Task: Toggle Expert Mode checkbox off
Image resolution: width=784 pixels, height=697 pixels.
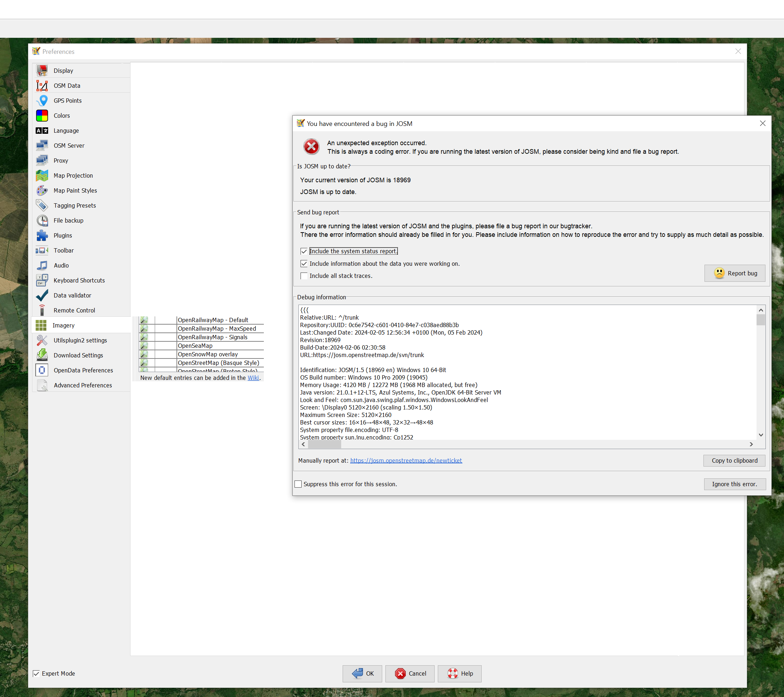Action: 36,673
